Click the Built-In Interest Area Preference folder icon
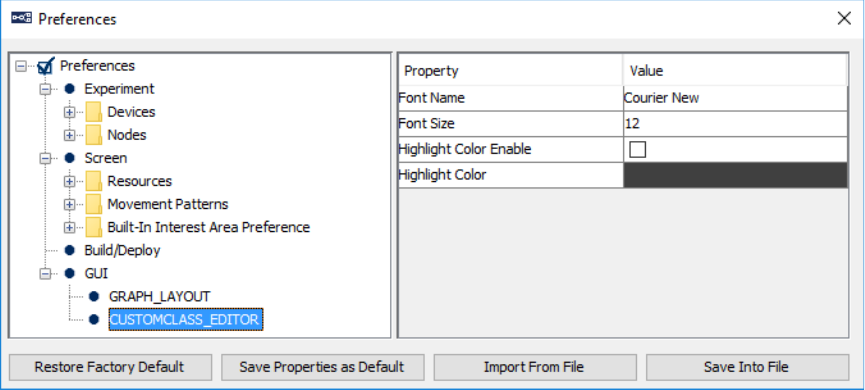The width and height of the screenshot is (865, 390). pos(94,228)
